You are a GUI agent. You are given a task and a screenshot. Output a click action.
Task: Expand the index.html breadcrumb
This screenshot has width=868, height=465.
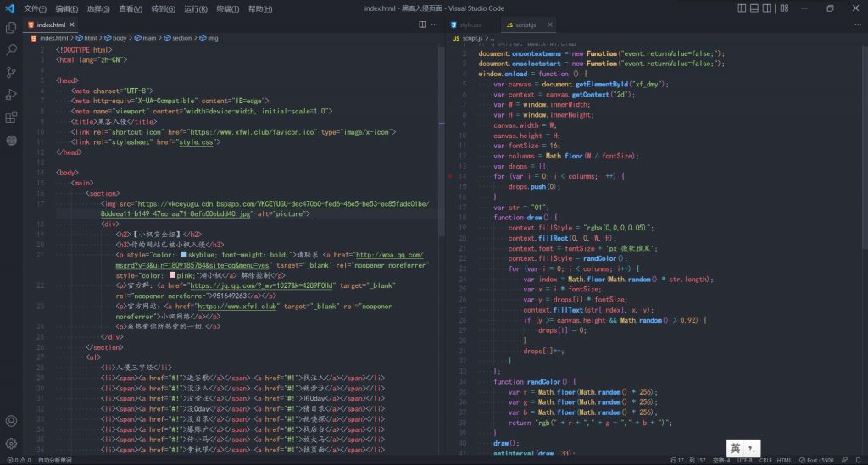[x=53, y=38]
